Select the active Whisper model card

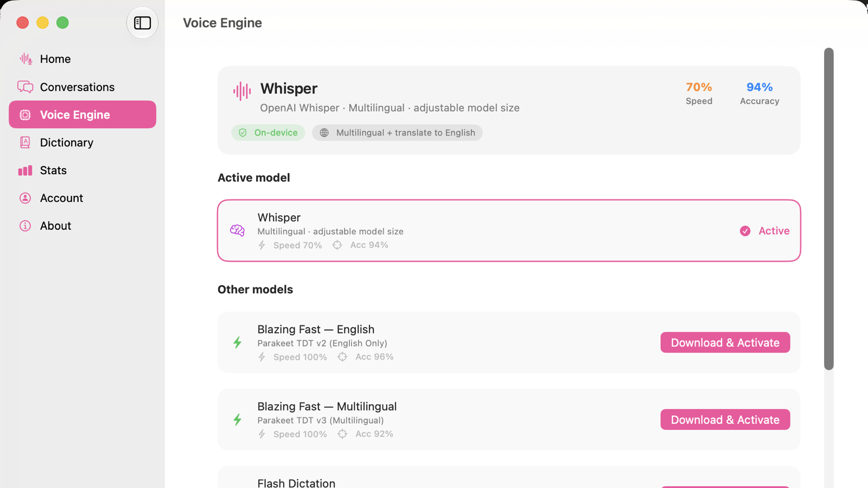tap(509, 230)
